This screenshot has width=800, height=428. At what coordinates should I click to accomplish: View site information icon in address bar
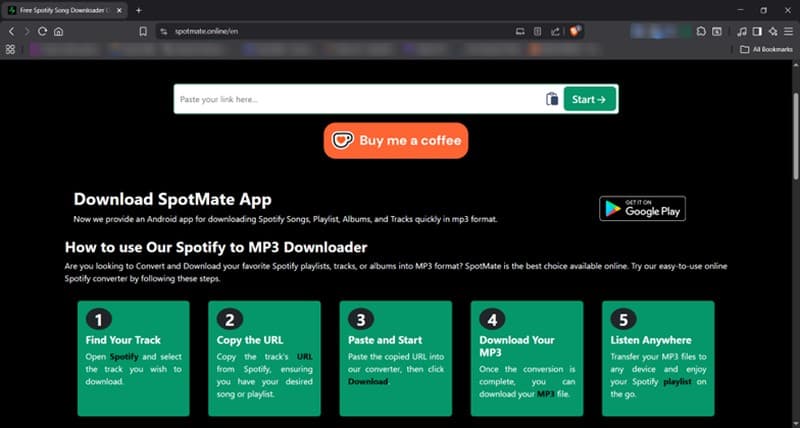164,32
